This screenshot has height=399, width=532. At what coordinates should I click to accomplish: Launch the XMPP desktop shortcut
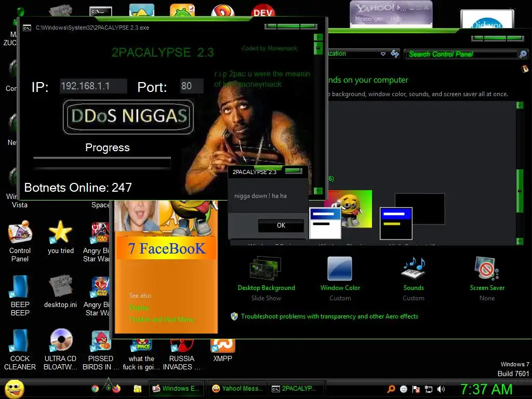[222, 351]
